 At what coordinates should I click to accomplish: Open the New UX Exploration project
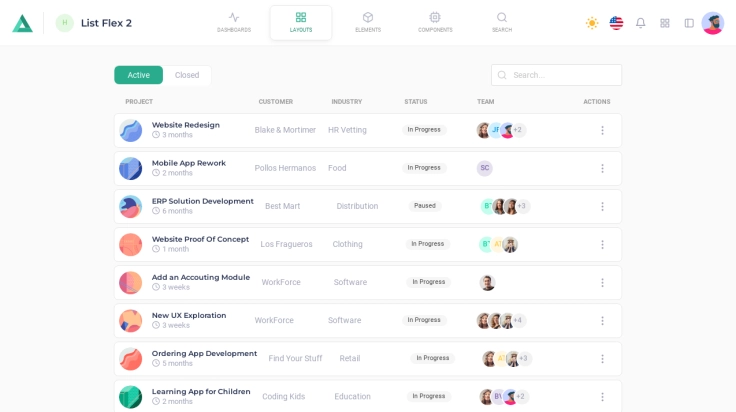(x=188, y=315)
